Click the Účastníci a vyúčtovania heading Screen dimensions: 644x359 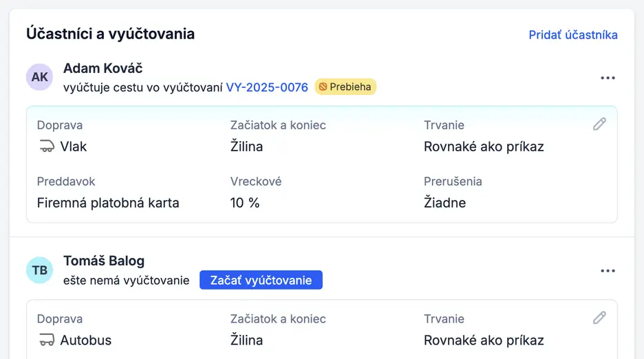[x=110, y=34]
